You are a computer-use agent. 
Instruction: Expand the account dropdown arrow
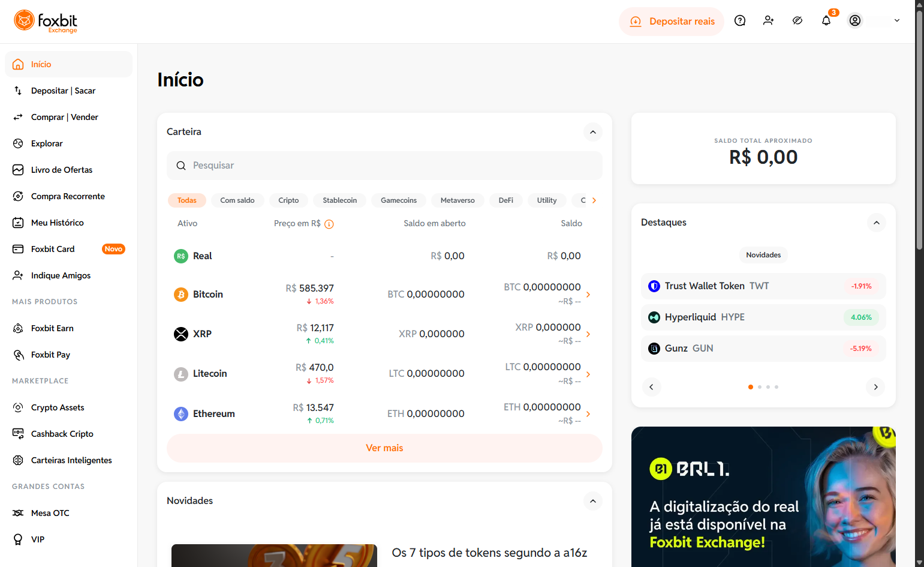coord(897,21)
